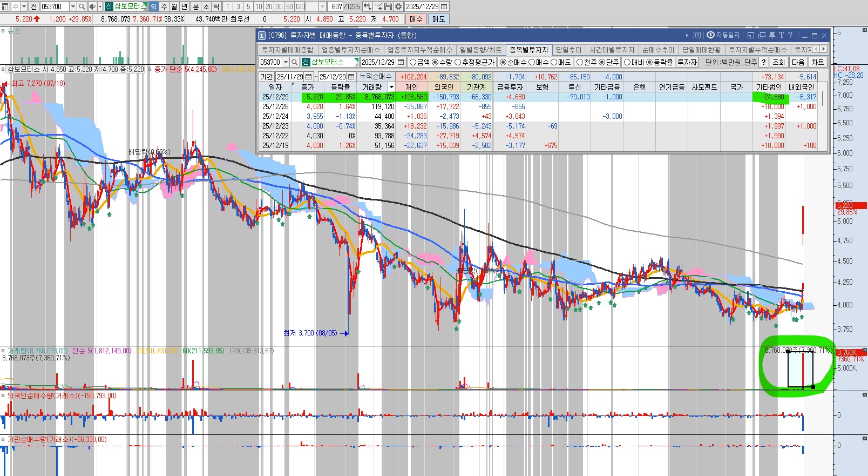Screen dimensions: 868x476
Task: Click the 외국인 column header
Action: click(x=444, y=87)
